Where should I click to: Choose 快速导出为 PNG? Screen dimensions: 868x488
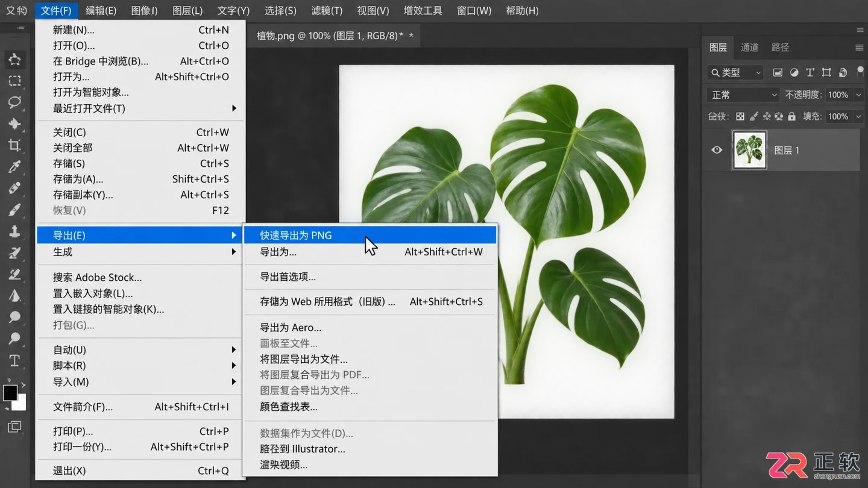(370, 236)
